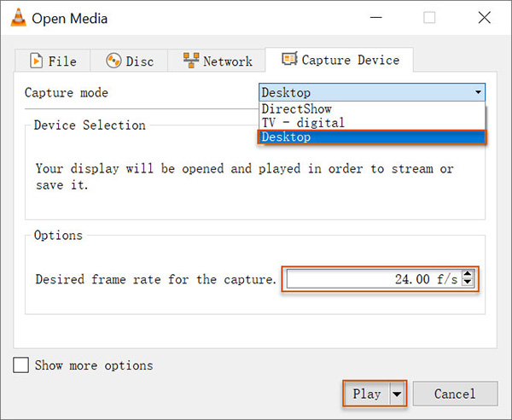
Task: Open the Disc tab
Action: click(x=130, y=61)
